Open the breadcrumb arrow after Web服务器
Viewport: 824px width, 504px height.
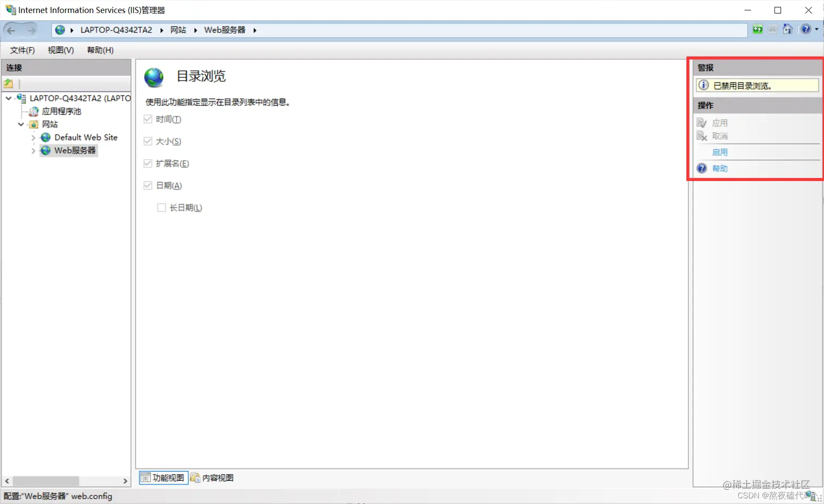255,30
